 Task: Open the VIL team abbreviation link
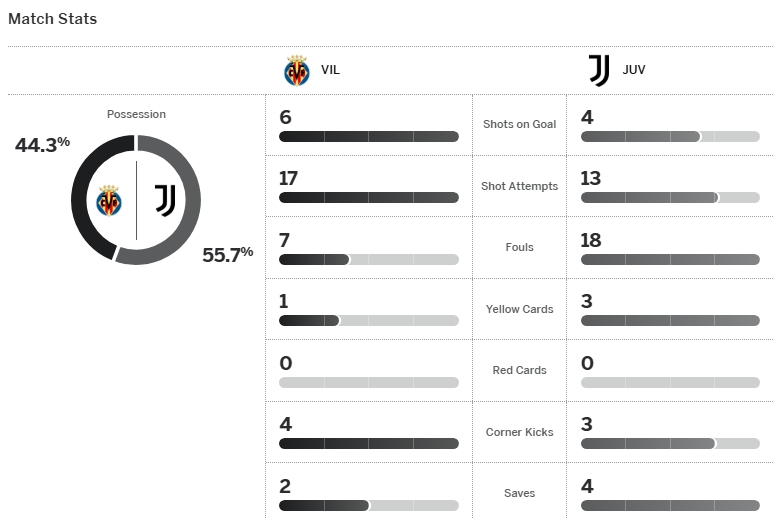pyautogui.click(x=330, y=71)
